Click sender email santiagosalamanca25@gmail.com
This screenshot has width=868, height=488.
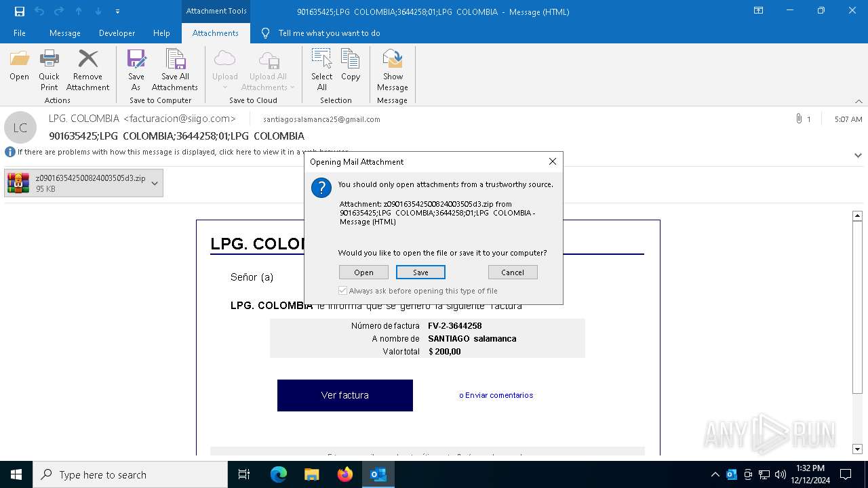coord(321,119)
